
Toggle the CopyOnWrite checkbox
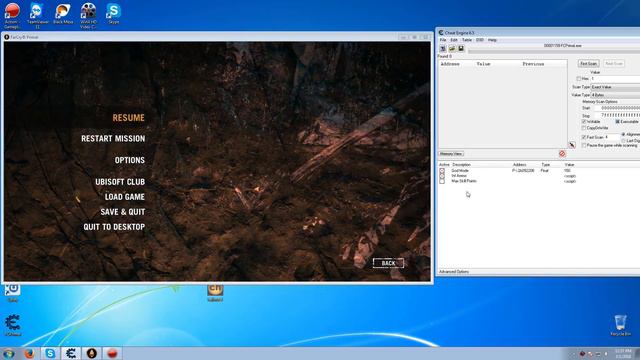pos(584,128)
